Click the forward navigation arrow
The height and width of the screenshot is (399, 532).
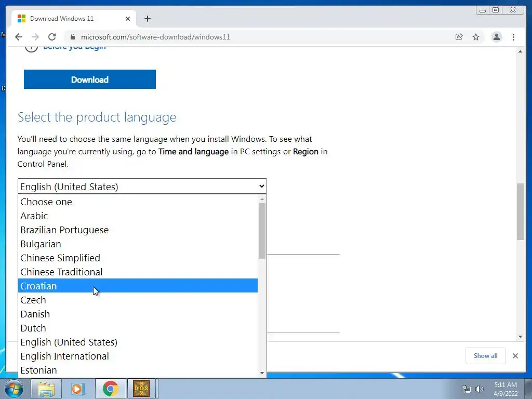35,37
